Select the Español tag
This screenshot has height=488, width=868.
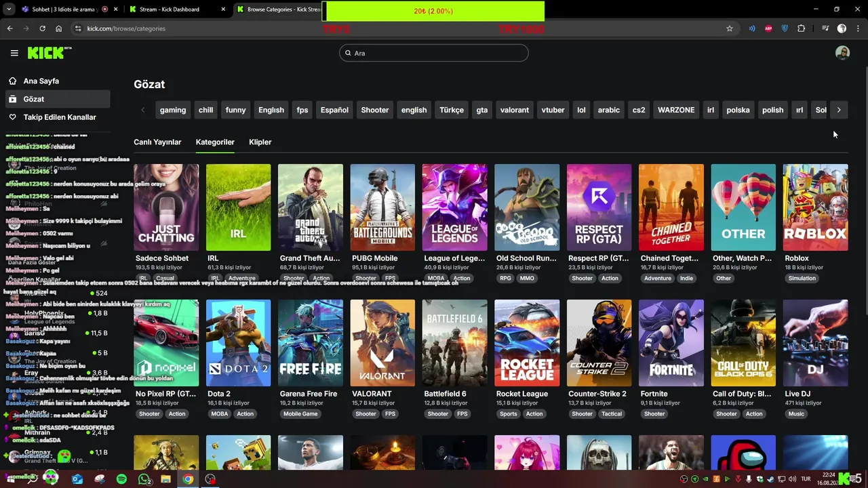pyautogui.click(x=334, y=110)
